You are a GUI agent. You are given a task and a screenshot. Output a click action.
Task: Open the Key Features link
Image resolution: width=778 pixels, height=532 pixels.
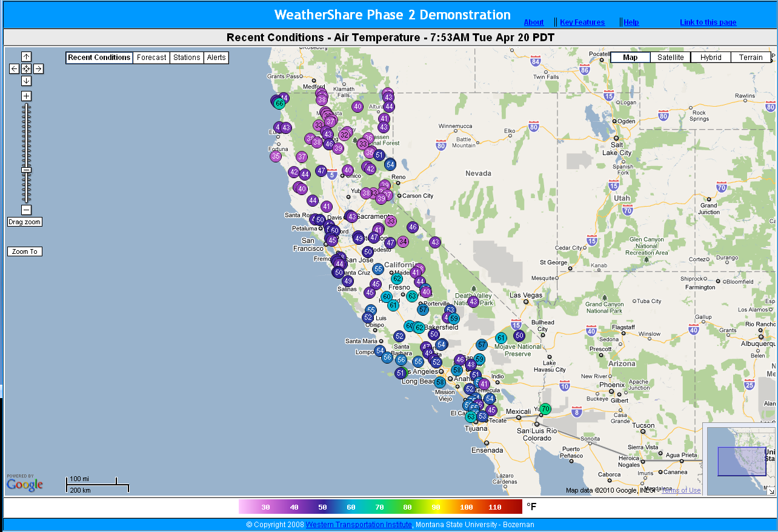(582, 22)
